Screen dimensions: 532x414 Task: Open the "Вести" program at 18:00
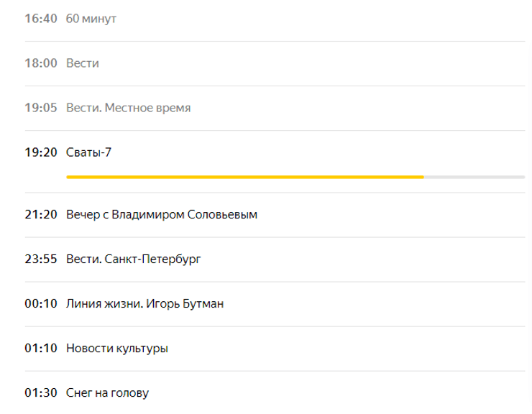coord(82,63)
